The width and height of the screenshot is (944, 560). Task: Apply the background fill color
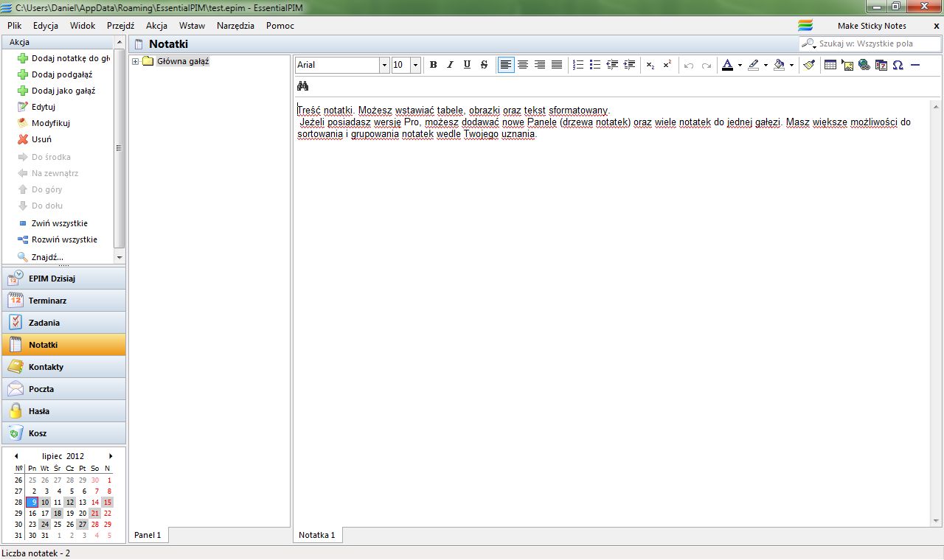click(779, 65)
